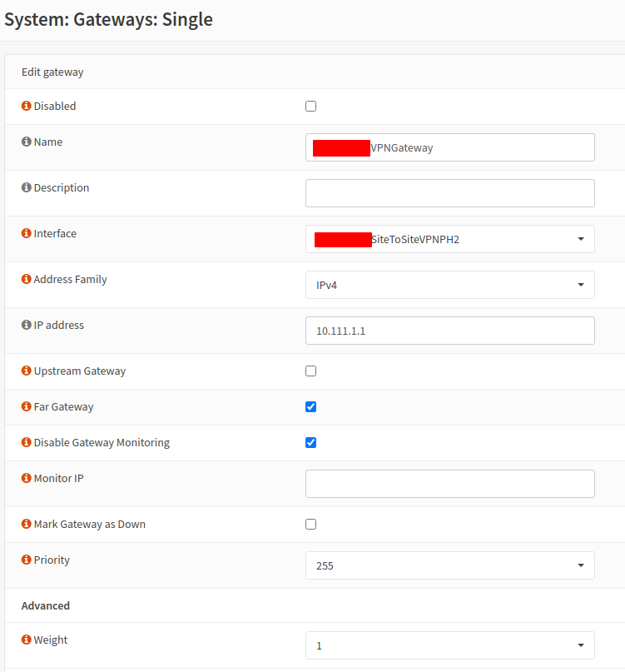
Task: Show help icon beside Interface
Action: pyautogui.click(x=26, y=233)
